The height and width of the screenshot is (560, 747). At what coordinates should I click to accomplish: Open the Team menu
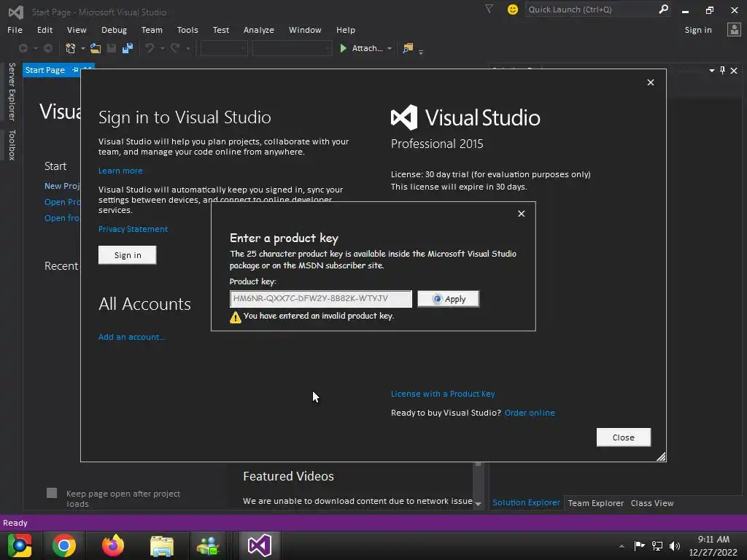[x=152, y=29]
